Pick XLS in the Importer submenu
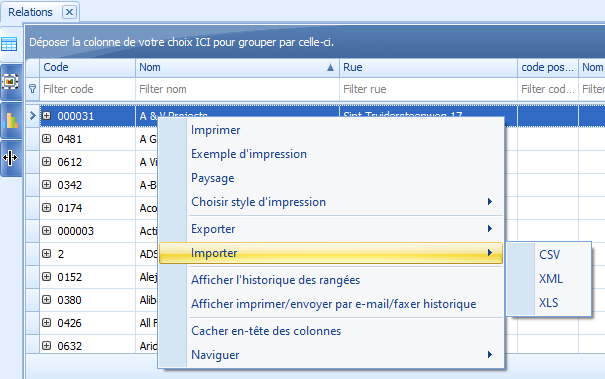 (x=549, y=303)
